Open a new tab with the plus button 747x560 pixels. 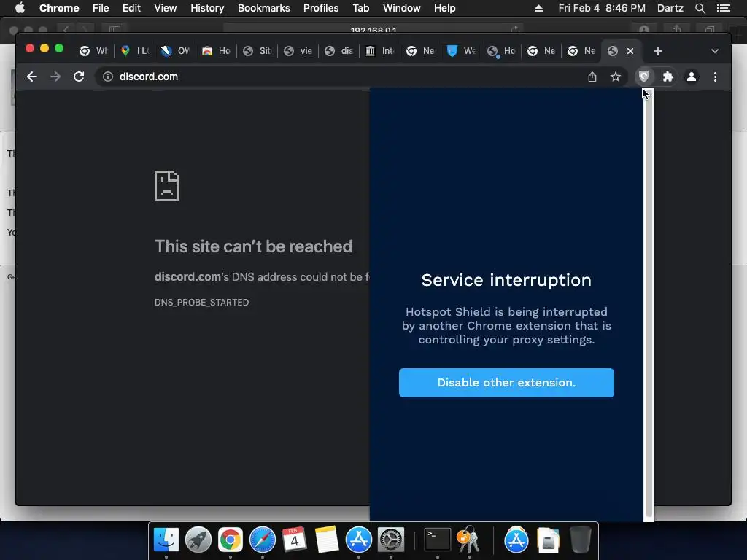click(x=658, y=51)
